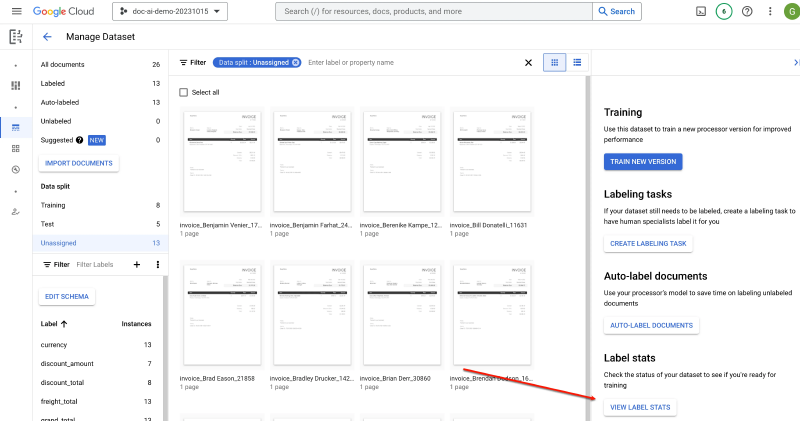Open the three-dot settings menu in header
The height and width of the screenshot is (421, 800).
(770, 11)
